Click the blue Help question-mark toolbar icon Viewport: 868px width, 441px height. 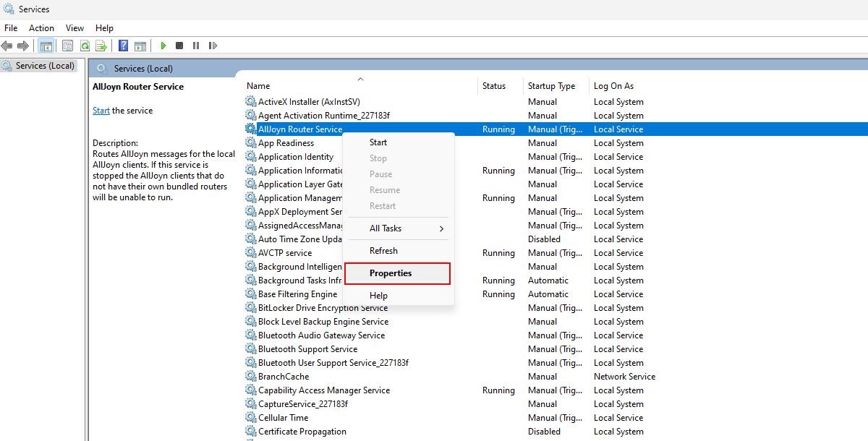[x=123, y=46]
